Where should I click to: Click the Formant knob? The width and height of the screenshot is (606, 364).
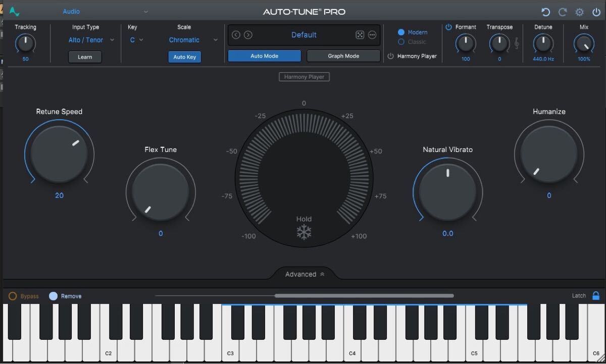[x=466, y=44]
